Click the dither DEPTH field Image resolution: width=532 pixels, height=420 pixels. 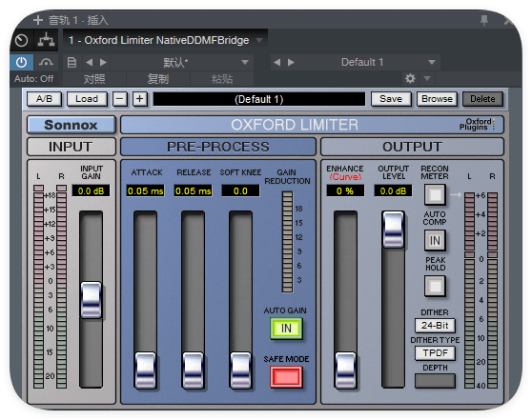[x=435, y=381]
